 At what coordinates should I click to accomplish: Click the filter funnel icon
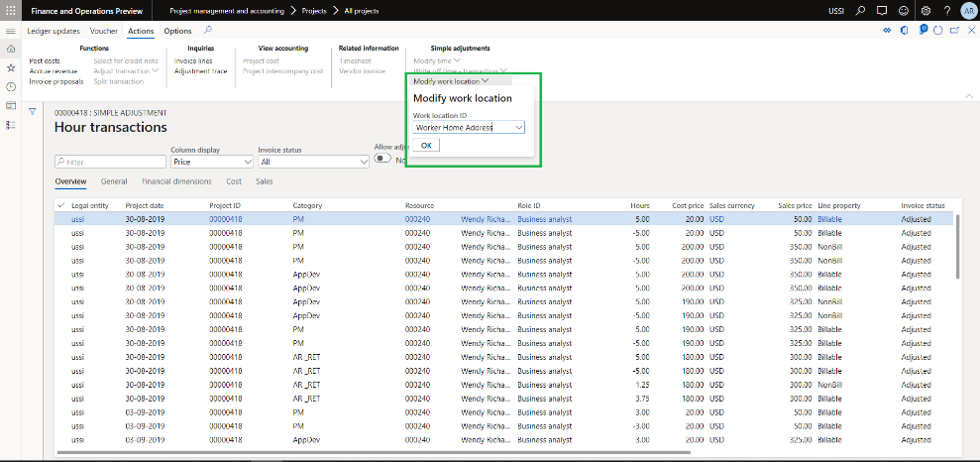[33, 112]
